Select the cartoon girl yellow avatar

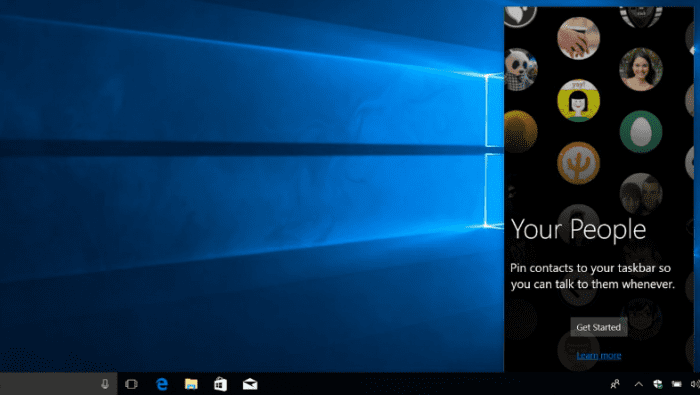coord(579,100)
